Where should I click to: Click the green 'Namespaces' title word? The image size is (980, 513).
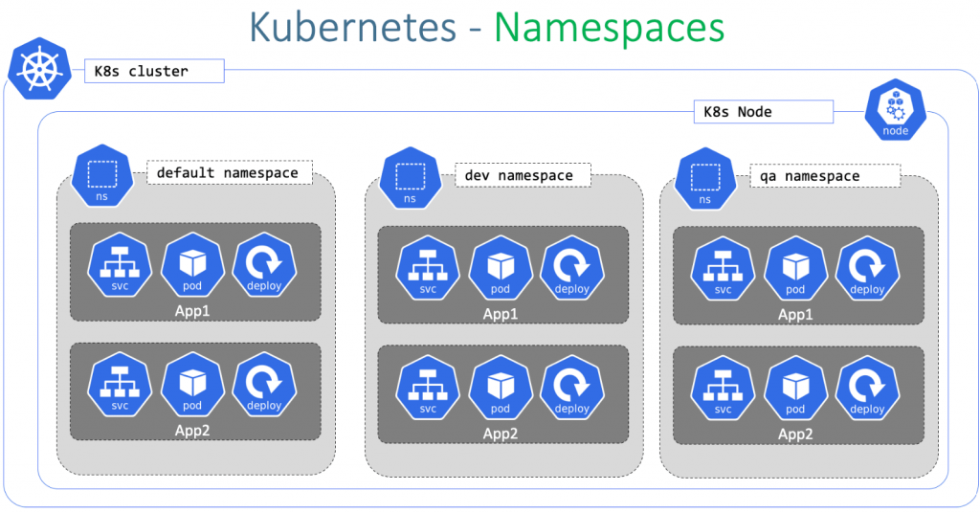(610, 29)
